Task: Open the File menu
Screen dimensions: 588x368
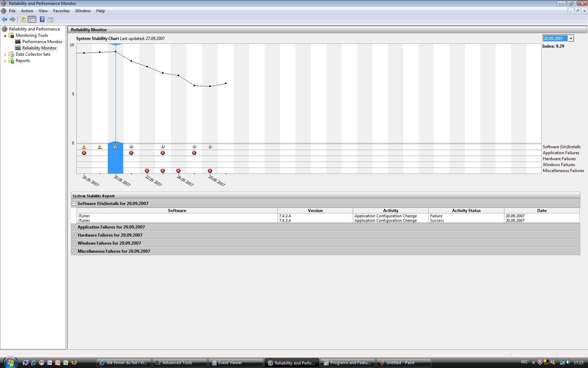Action: [x=12, y=11]
